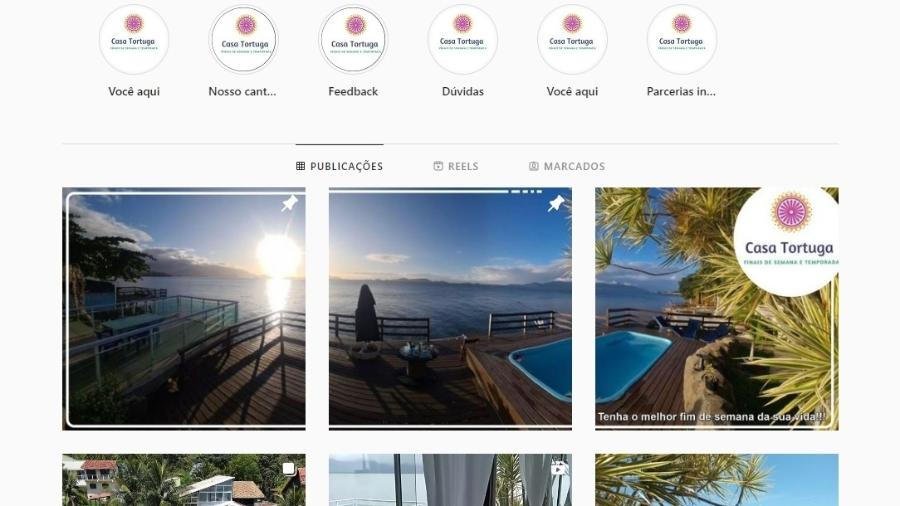Click the carousel icon on the hillside houses post
This screenshot has width=900, height=506.
(x=289, y=469)
